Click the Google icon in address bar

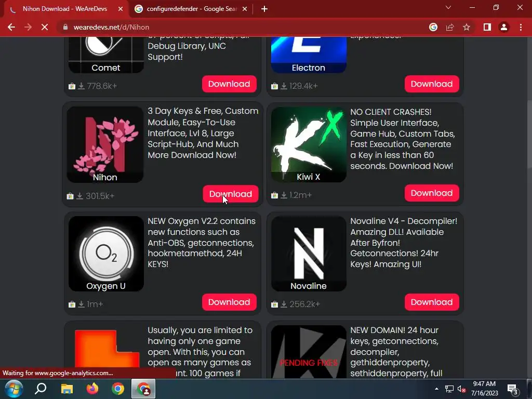[x=433, y=27]
